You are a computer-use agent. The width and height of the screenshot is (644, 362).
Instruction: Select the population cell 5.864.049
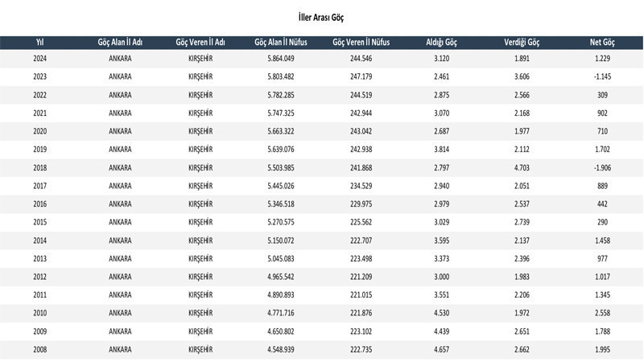pyautogui.click(x=280, y=59)
